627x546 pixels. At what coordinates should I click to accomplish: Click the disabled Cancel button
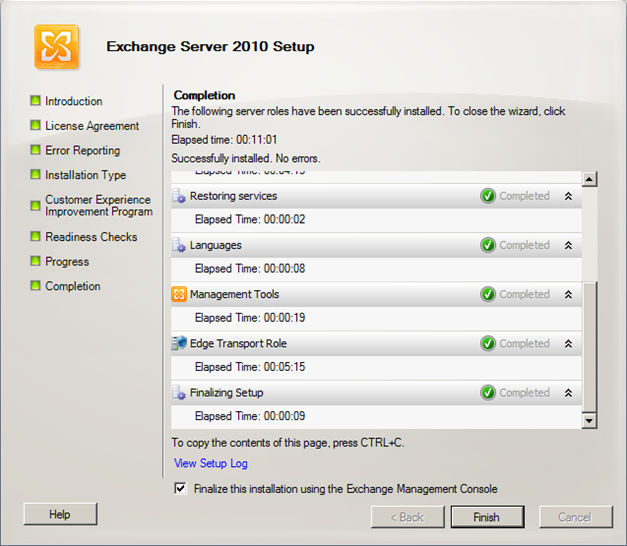tap(575, 517)
